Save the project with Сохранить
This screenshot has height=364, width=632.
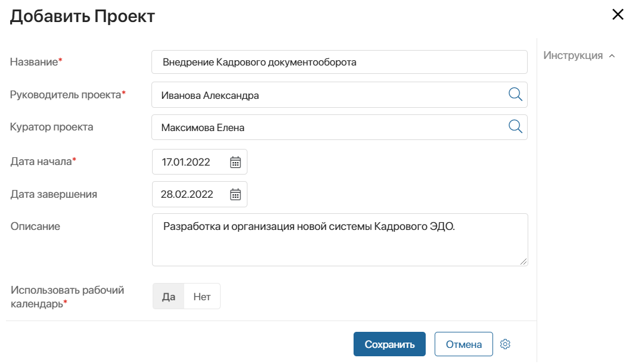[389, 344]
